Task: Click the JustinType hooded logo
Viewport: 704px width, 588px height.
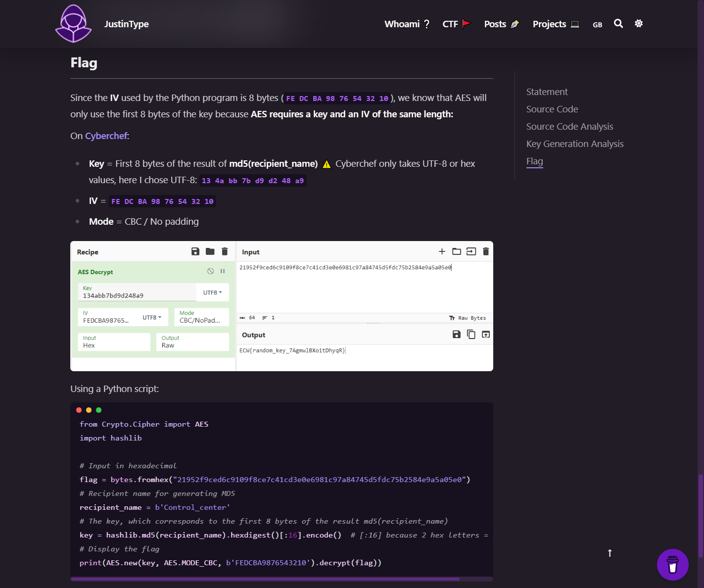Action: pyautogui.click(x=73, y=24)
